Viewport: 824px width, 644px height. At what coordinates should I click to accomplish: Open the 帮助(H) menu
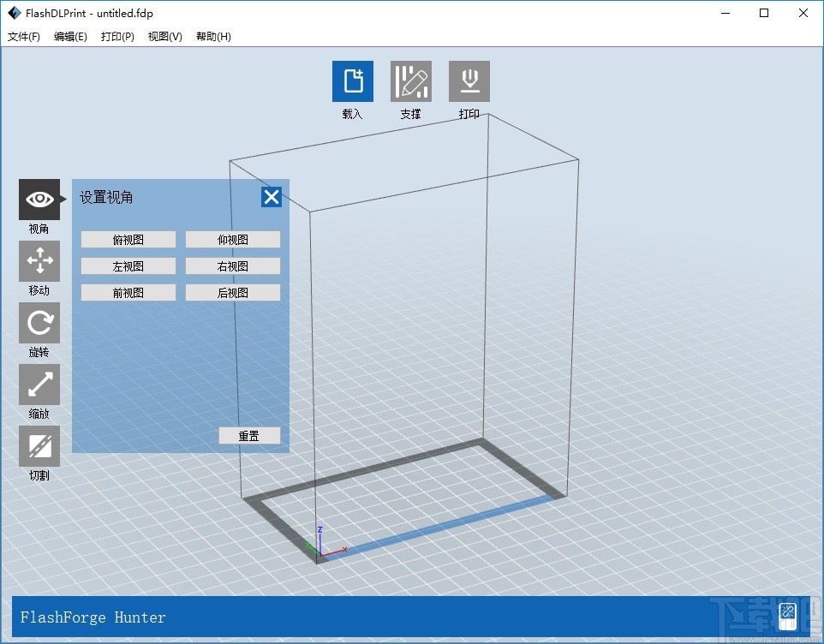(213, 36)
